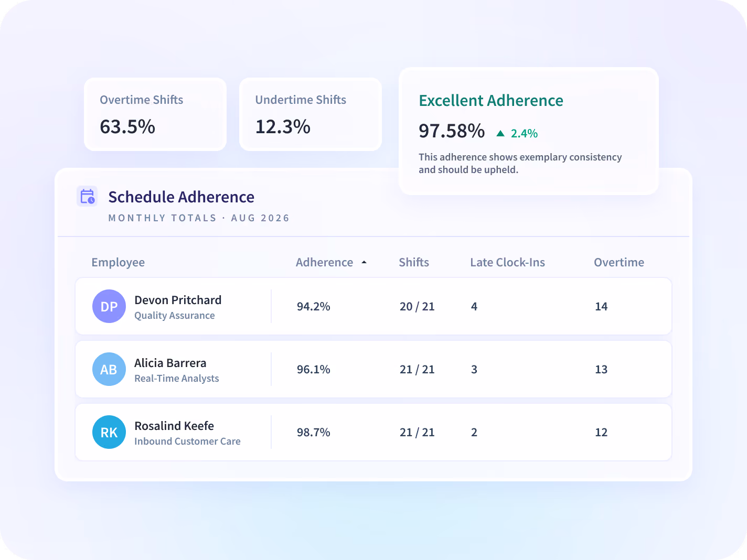Image resolution: width=747 pixels, height=560 pixels.
Task: Click the DP avatar for Devon Pritchard
Action: [x=109, y=306]
